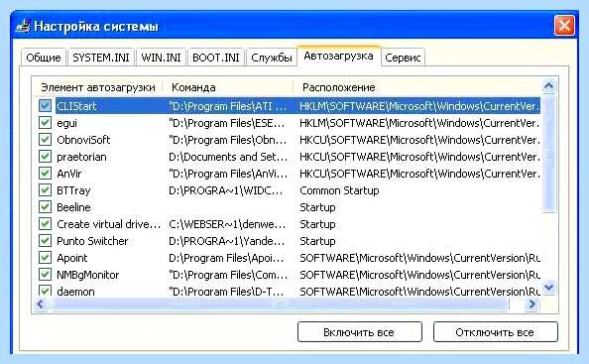Click C:\WEBSER~1\denwe... command cell
589x364 pixels.
pyautogui.click(x=227, y=224)
